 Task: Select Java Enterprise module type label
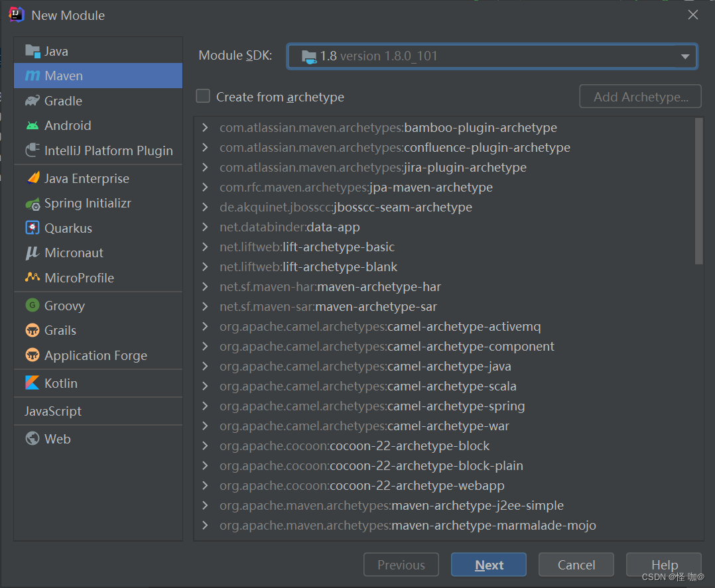pyautogui.click(x=87, y=179)
